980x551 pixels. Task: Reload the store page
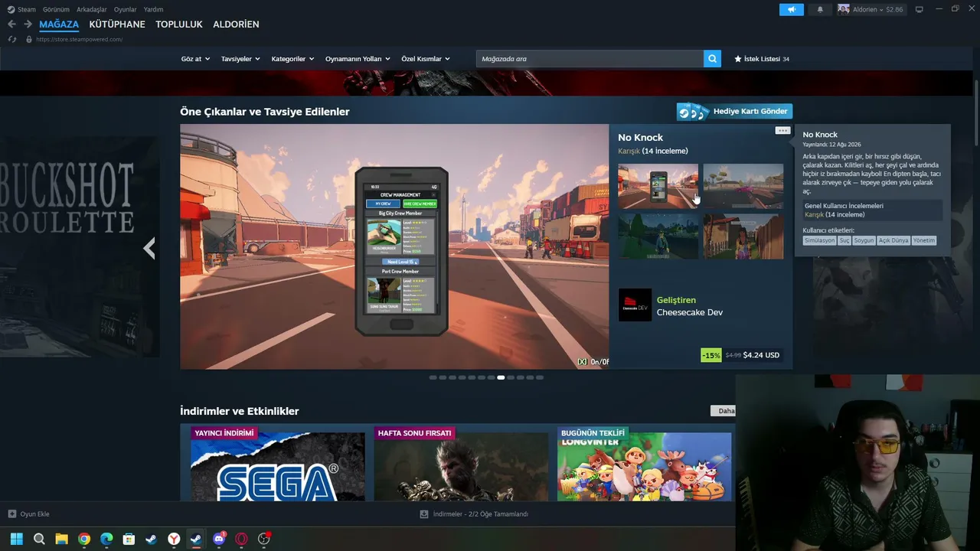point(11,39)
